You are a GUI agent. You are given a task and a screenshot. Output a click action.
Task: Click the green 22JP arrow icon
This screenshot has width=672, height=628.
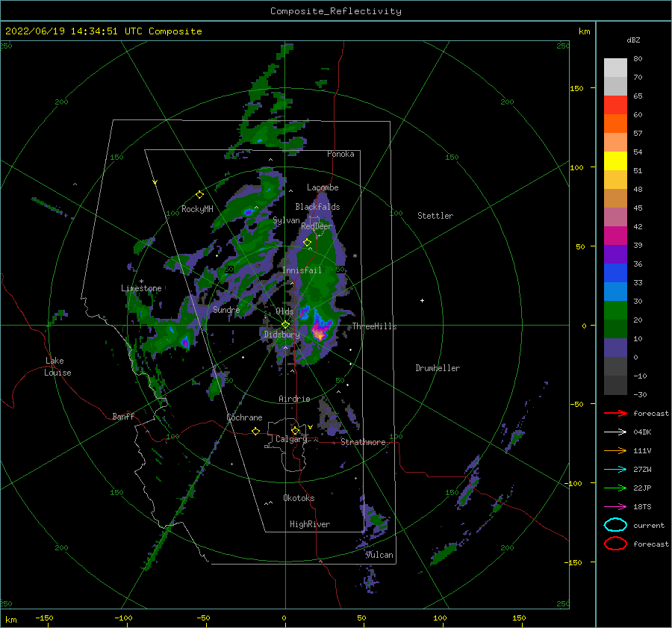615,488
